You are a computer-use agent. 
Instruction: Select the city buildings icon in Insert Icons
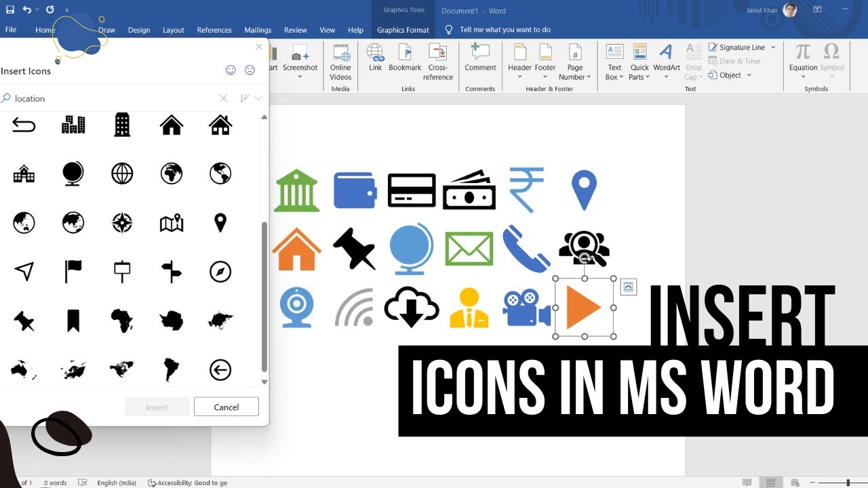coord(73,125)
